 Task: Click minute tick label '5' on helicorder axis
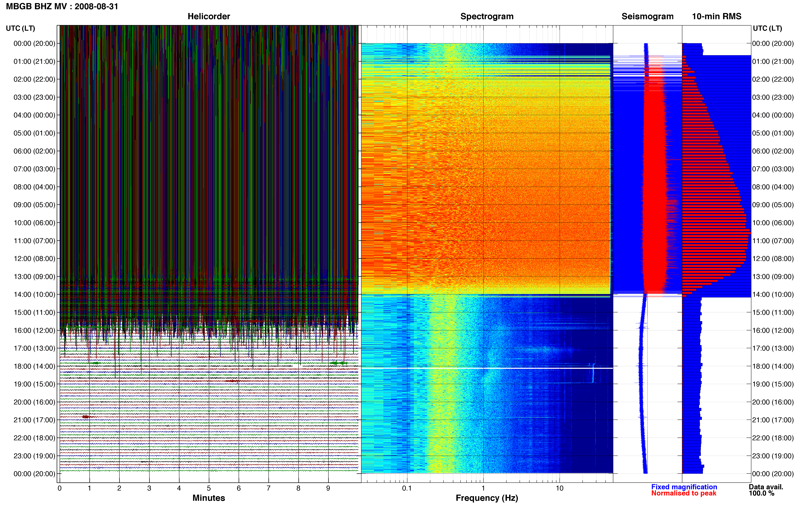click(209, 488)
